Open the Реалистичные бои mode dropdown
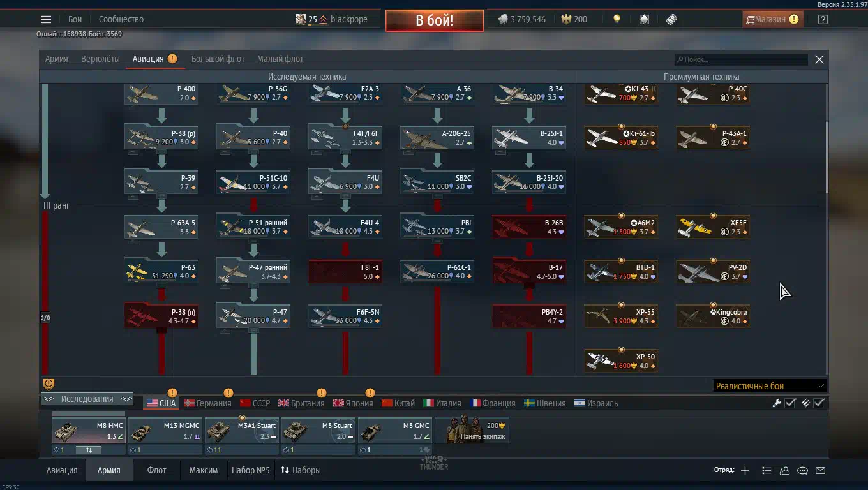The height and width of the screenshot is (490, 868). tap(769, 385)
